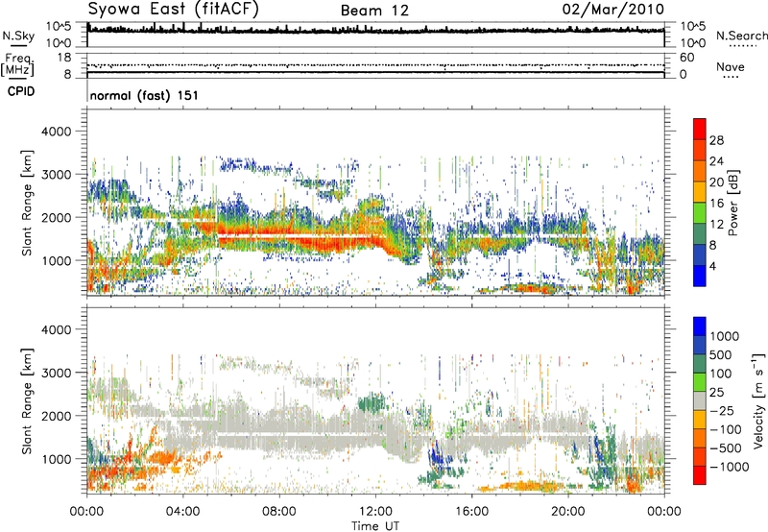Click the noise trace in the N.Sky panel

pyautogui.click(x=375, y=30)
